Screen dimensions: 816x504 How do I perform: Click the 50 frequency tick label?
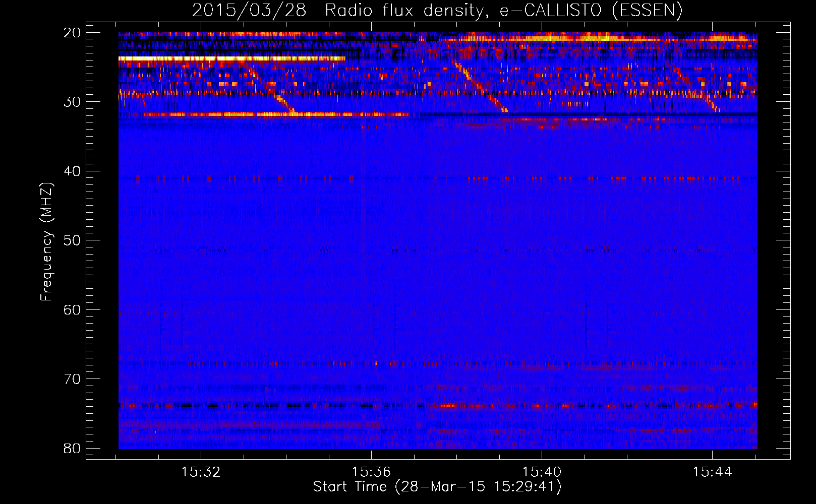tap(72, 240)
